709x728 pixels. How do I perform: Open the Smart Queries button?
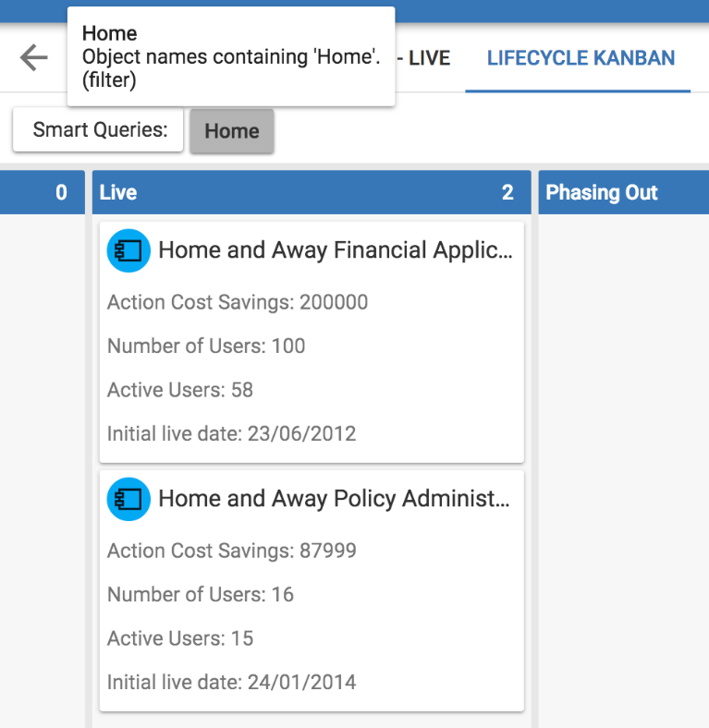click(100, 130)
